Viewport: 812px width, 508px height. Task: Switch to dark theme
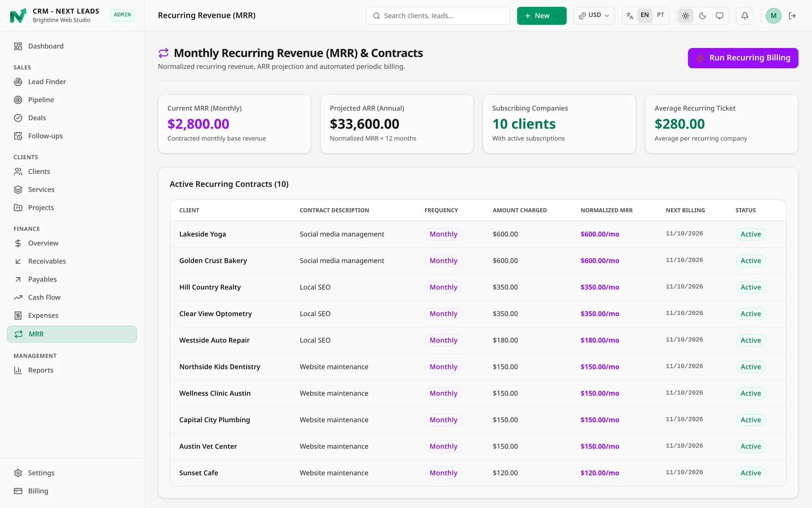pyautogui.click(x=703, y=16)
